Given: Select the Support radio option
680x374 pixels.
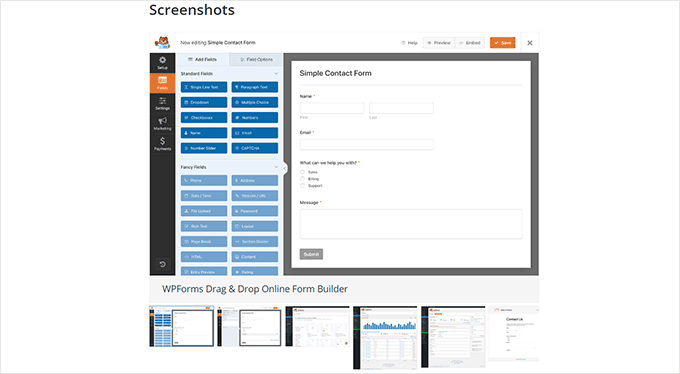Looking at the screenshot, I should pos(302,186).
